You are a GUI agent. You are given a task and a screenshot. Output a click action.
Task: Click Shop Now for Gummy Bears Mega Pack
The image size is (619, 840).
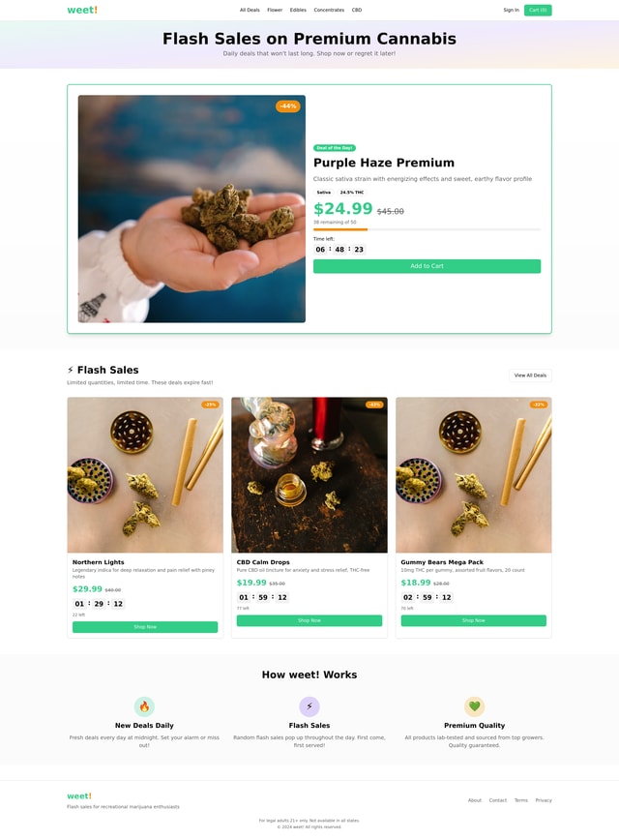473,620
